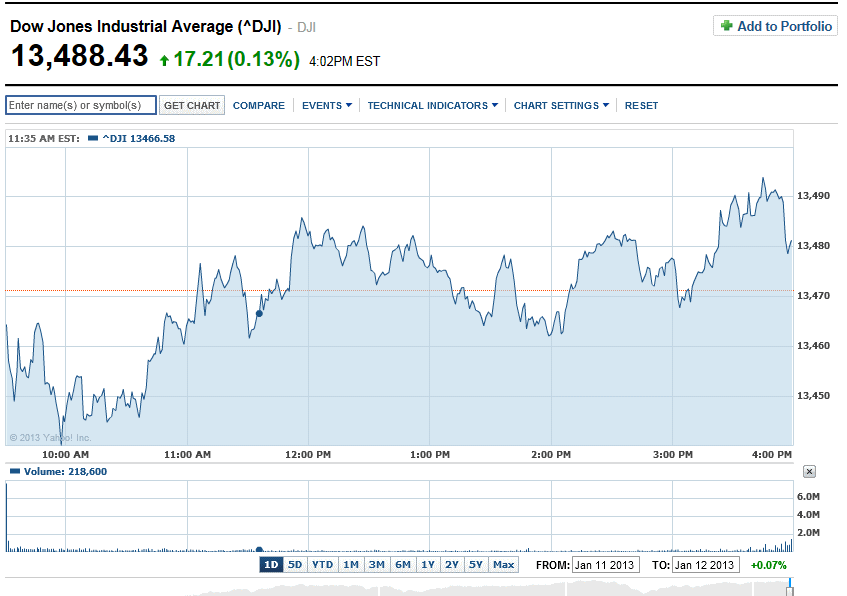Click the data point dot on price chart
This screenshot has height=596, width=847.
[259, 313]
